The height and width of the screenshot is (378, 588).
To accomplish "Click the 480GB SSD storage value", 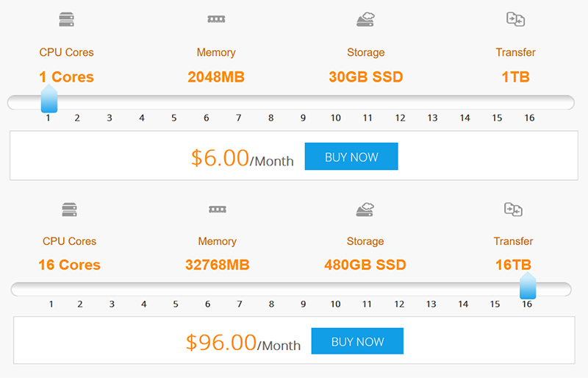I will [x=365, y=265].
